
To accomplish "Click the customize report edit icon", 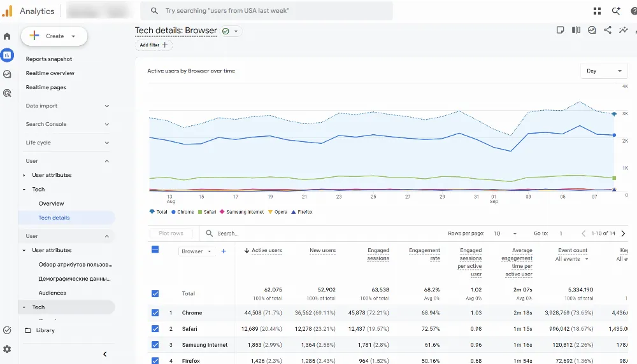I will coord(560,30).
